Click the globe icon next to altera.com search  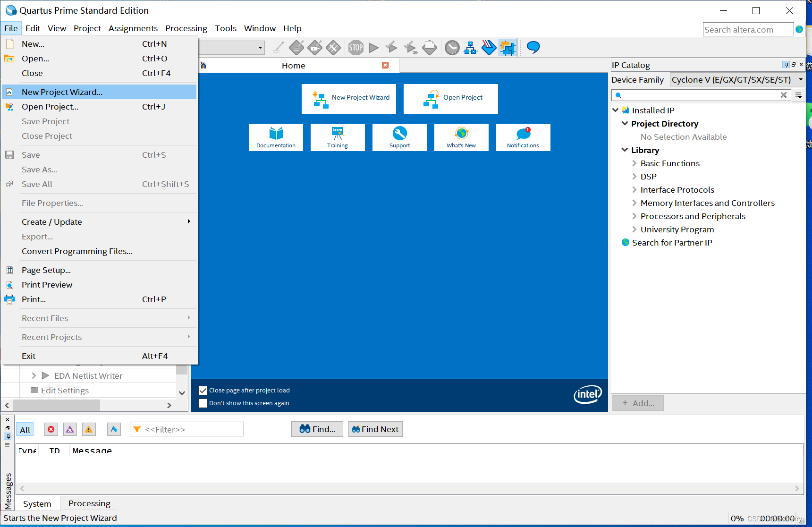(799, 29)
